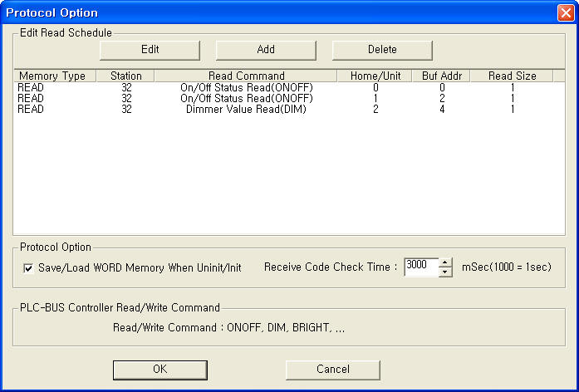Image resolution: width=579 pixels, height=392 pixels.
Task: Click the Buf Addr column header
Action: pos(441,76)
